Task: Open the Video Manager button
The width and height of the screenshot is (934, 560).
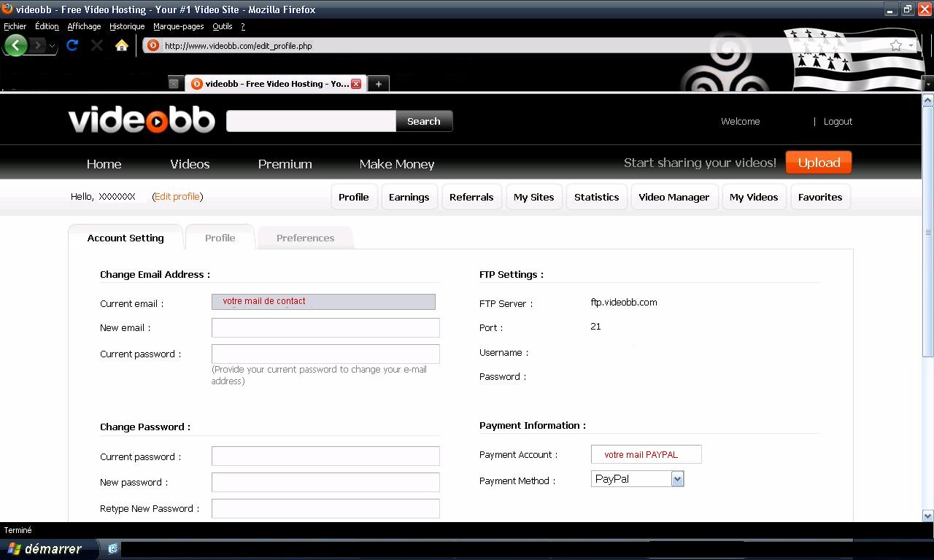Action: click(x=674, y=197)
